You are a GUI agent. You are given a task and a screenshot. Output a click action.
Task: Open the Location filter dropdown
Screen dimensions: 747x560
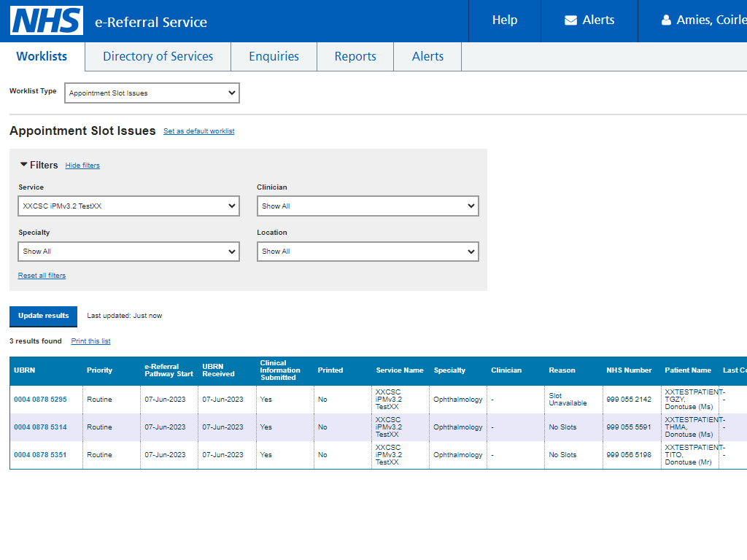(x=368, y=252)
